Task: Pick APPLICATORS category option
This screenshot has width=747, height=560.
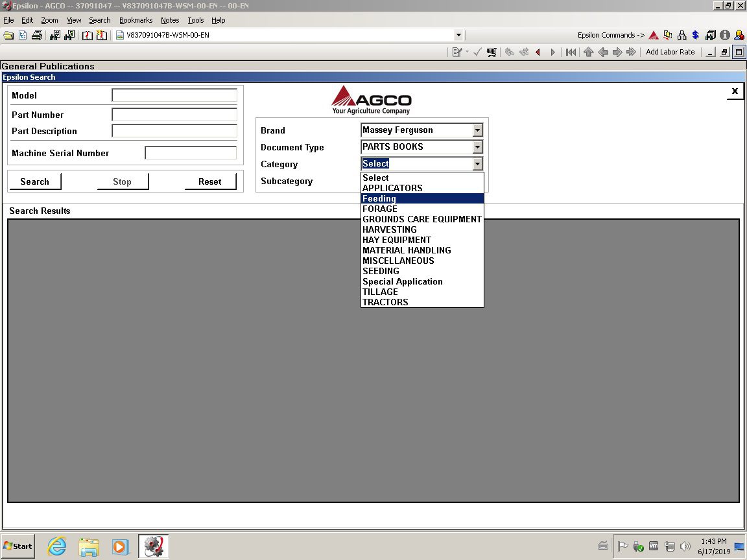Action: 422,188
